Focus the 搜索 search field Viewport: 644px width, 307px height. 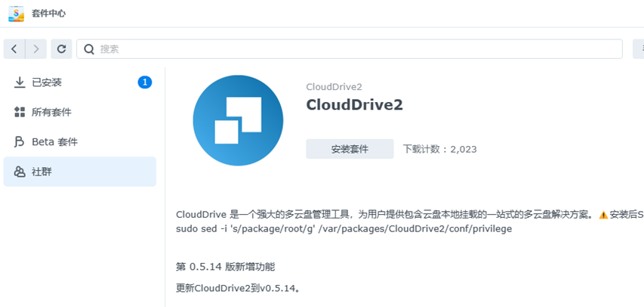(x=350, y=49)
